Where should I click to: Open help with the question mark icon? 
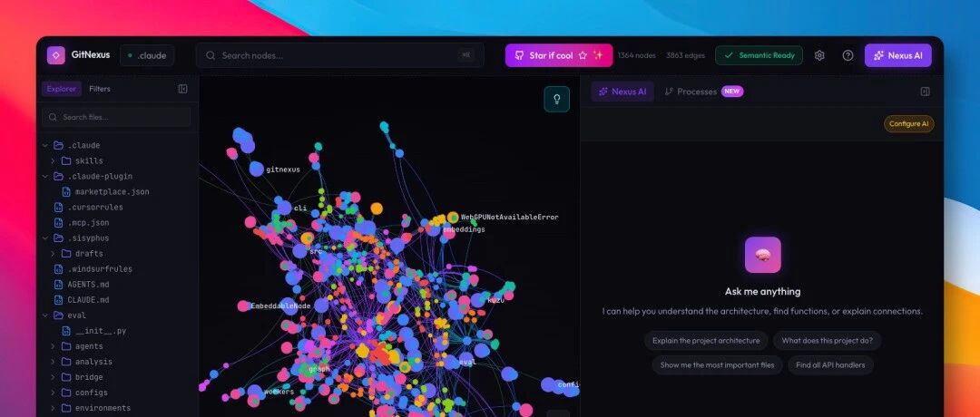[x=848, y=55]
